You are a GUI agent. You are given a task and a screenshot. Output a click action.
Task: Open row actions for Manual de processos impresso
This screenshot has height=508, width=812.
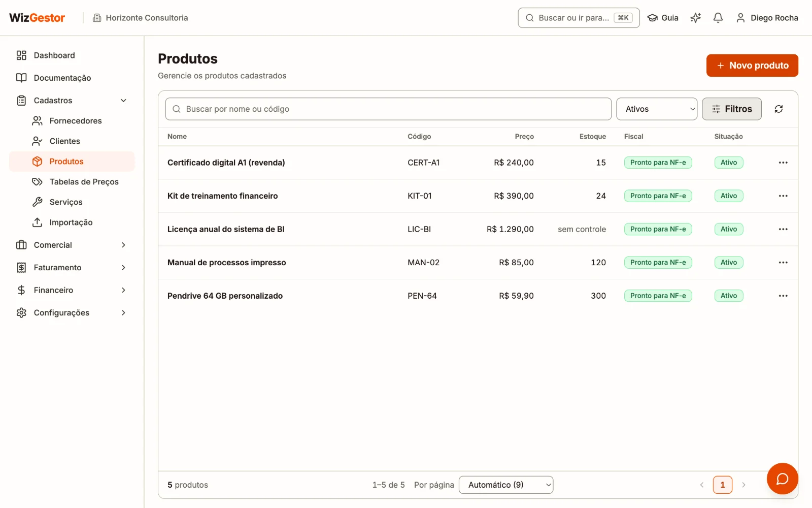tap(783, 262)
